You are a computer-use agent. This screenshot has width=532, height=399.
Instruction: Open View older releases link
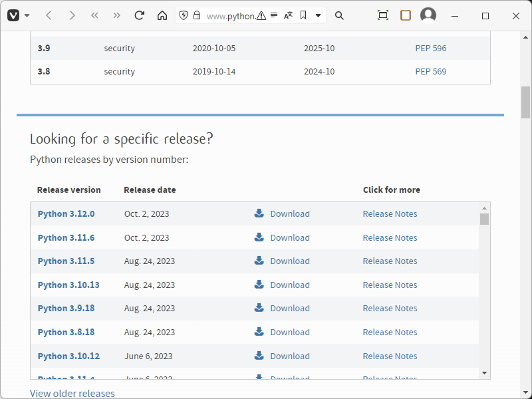coord(72,394)
